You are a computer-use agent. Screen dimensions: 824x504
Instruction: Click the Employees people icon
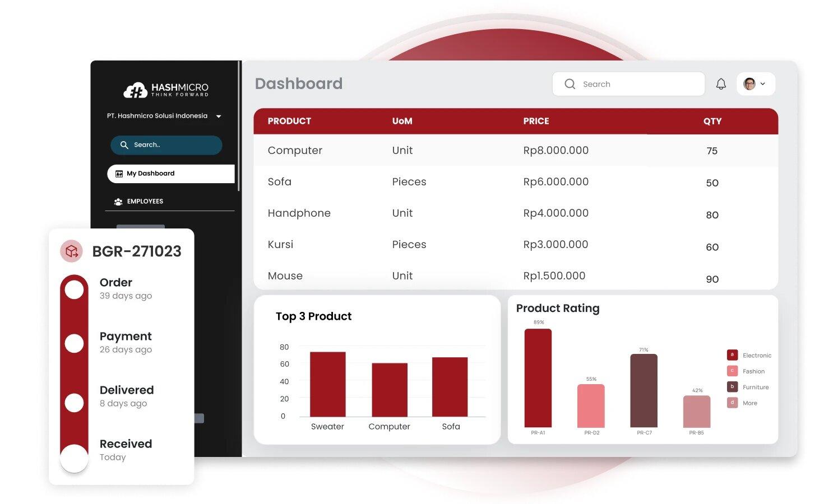click(118, 201)
